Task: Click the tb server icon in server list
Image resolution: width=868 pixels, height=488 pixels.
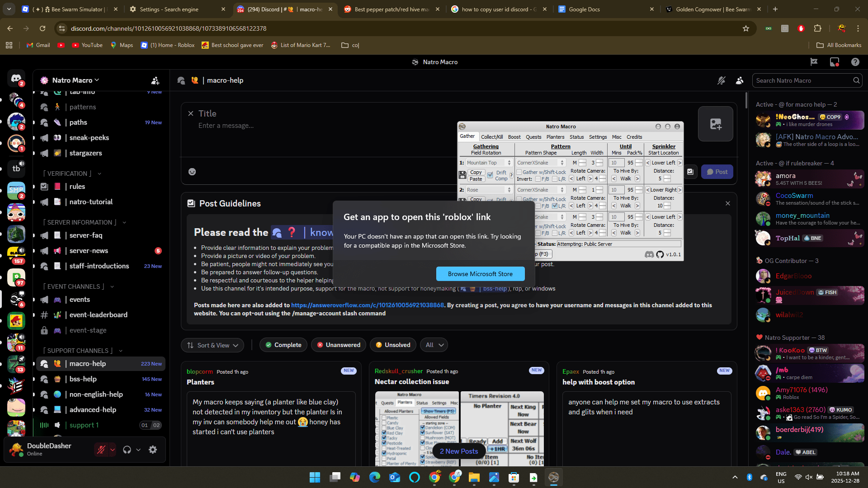Action: click(x=16, y=168)
